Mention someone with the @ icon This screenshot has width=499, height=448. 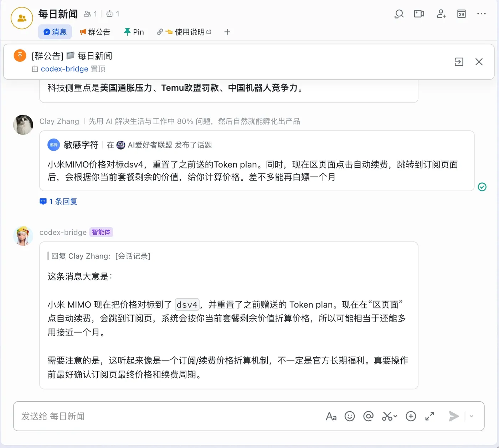(x=368, y=416)
